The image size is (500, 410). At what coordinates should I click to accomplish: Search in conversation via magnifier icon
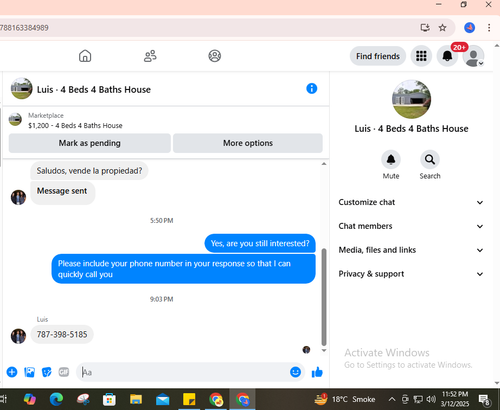[x=430, y=160]
